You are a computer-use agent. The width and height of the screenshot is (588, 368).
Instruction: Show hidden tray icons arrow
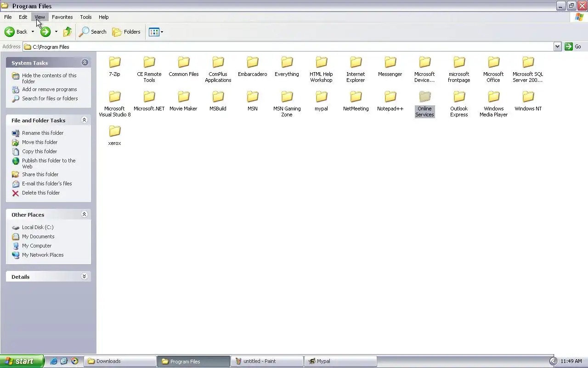coord(553,361)
